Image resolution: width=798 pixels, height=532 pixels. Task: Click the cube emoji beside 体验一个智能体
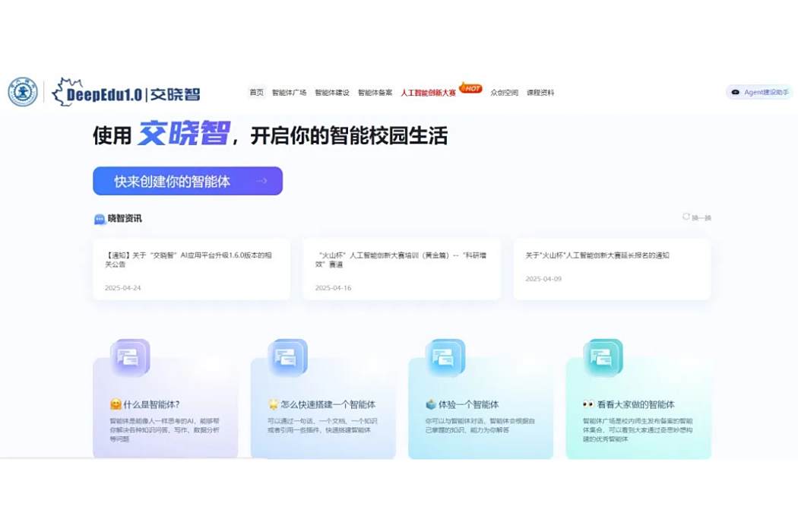tap(431, 404)
